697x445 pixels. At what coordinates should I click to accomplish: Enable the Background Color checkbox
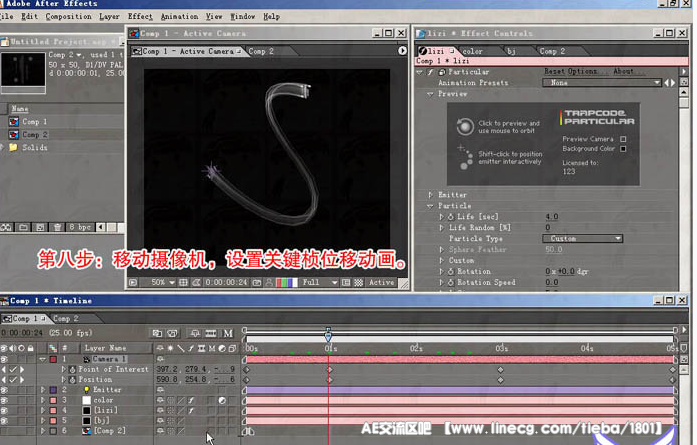623,149
